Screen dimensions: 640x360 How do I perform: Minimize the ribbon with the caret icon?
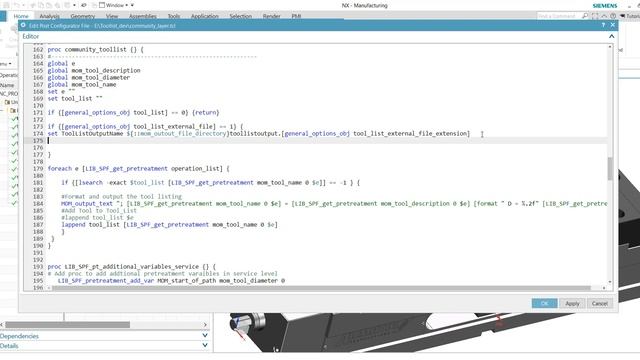pos(604,16)
